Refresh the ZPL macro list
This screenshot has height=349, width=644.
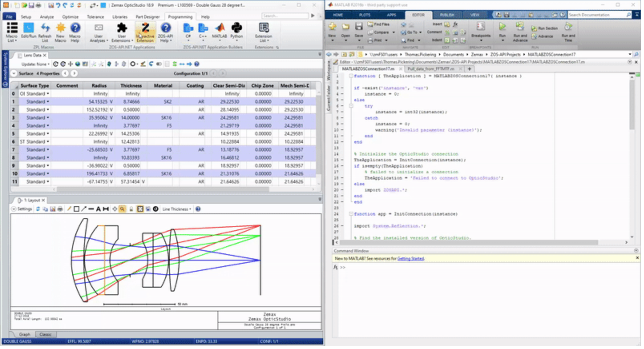(x=45, y=32)
